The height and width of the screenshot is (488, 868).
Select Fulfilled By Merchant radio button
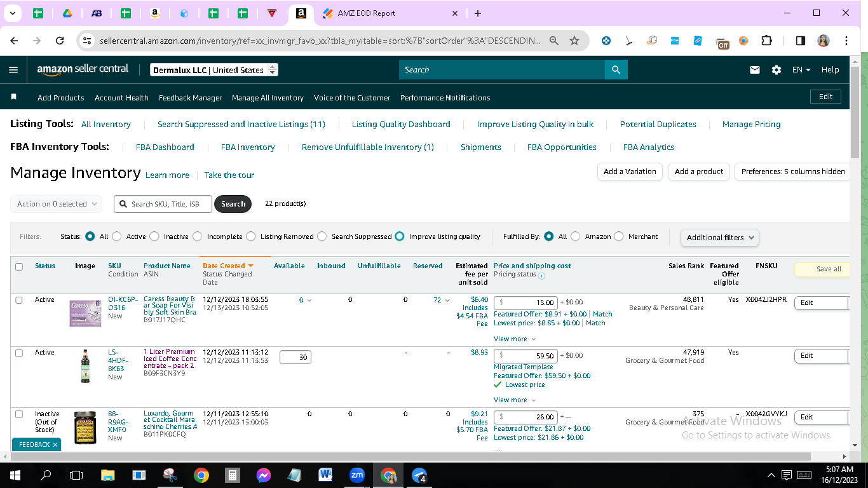pyautogui.click(x=619, y=236)
